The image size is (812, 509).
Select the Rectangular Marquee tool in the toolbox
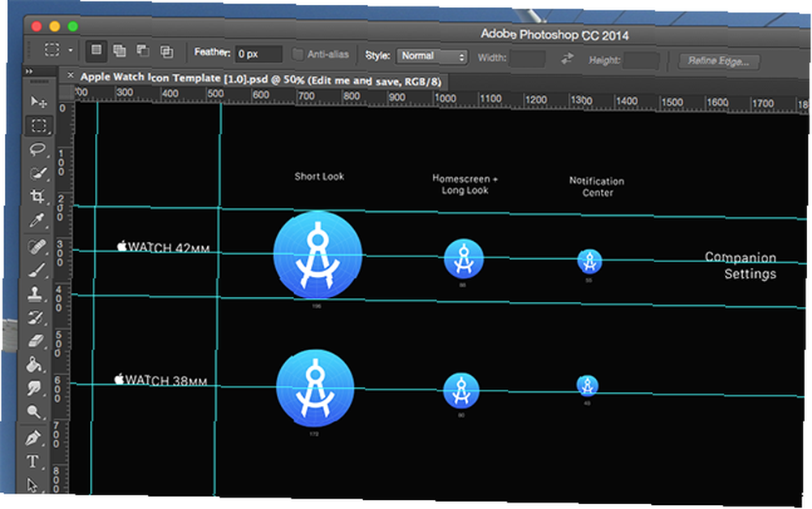click(x=39, y=125)
